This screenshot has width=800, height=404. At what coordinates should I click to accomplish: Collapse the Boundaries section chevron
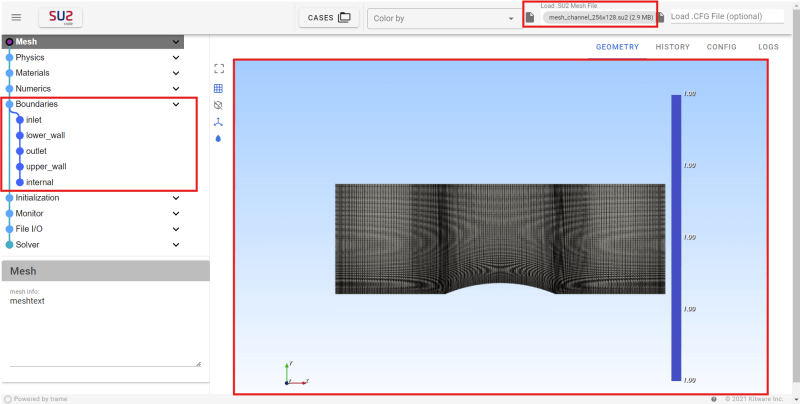(176, 104)
